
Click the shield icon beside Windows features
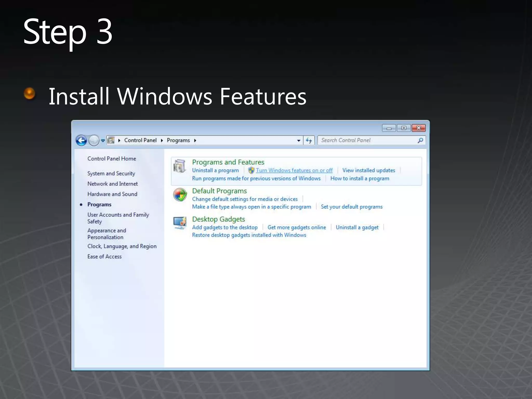point(251,170)
